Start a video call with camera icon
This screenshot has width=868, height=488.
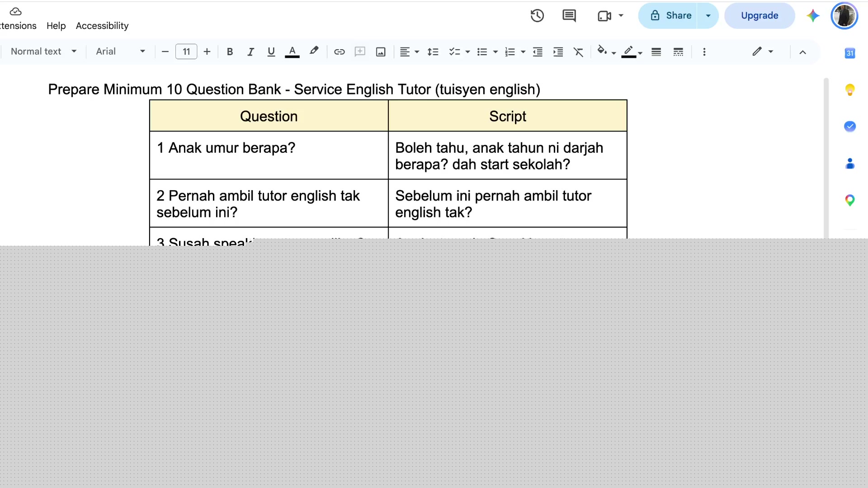(x=604, y=16)
